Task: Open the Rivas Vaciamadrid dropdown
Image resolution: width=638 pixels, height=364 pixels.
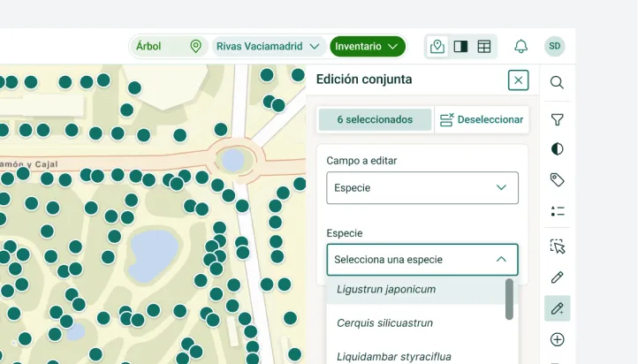Action: click(268, 46)
